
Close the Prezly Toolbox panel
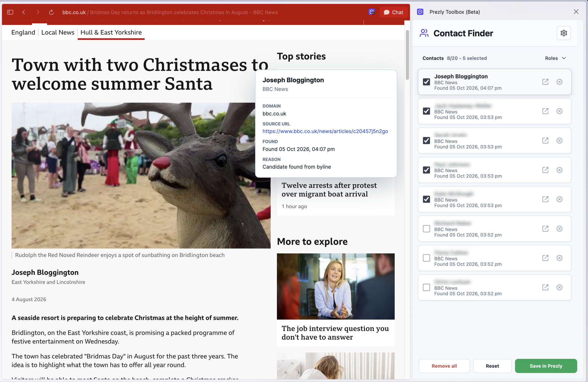(576, 12)
